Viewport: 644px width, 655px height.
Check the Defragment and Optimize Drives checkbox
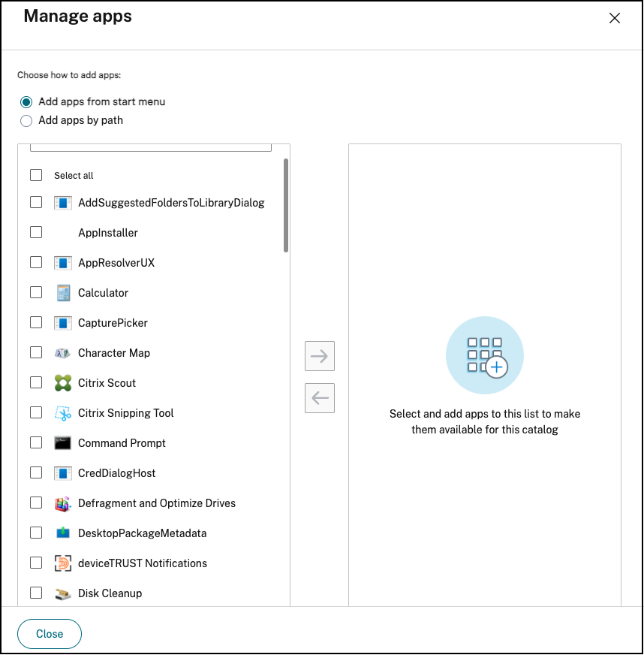click(36, 503)
